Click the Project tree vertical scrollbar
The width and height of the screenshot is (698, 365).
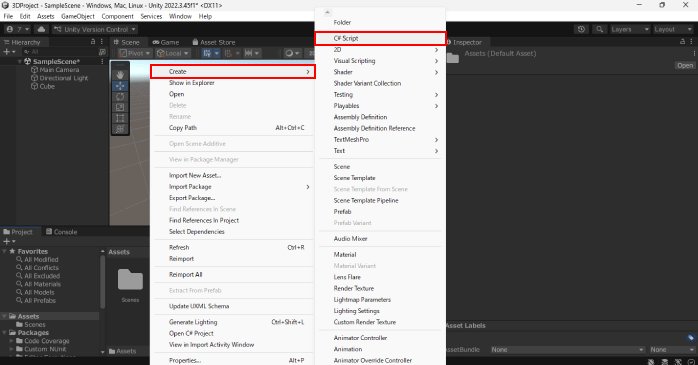(102, 281)
